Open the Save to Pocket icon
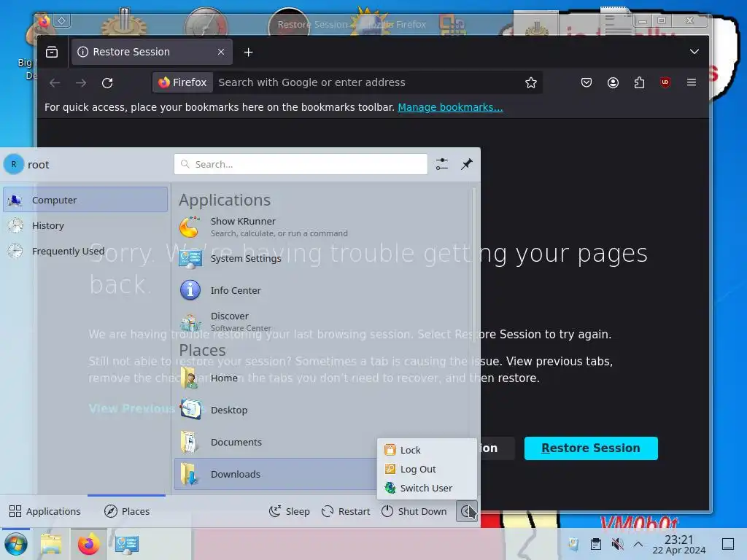 587,83
